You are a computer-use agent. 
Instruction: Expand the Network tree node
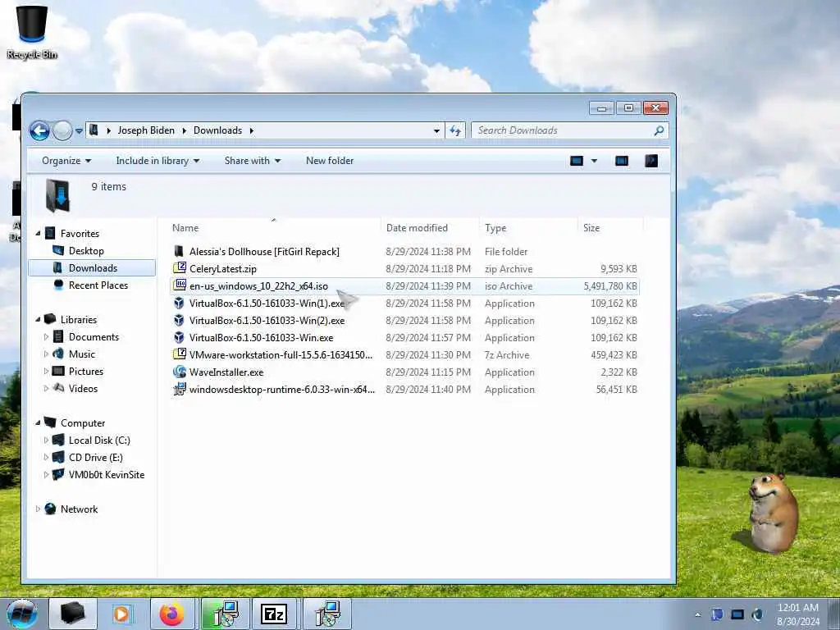[x=38, y=509]
